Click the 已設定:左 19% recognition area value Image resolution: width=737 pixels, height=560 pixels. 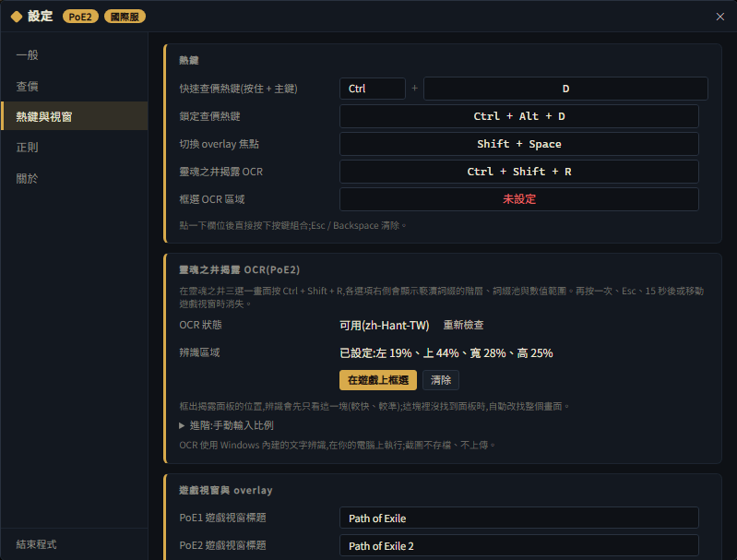(446, 352)
